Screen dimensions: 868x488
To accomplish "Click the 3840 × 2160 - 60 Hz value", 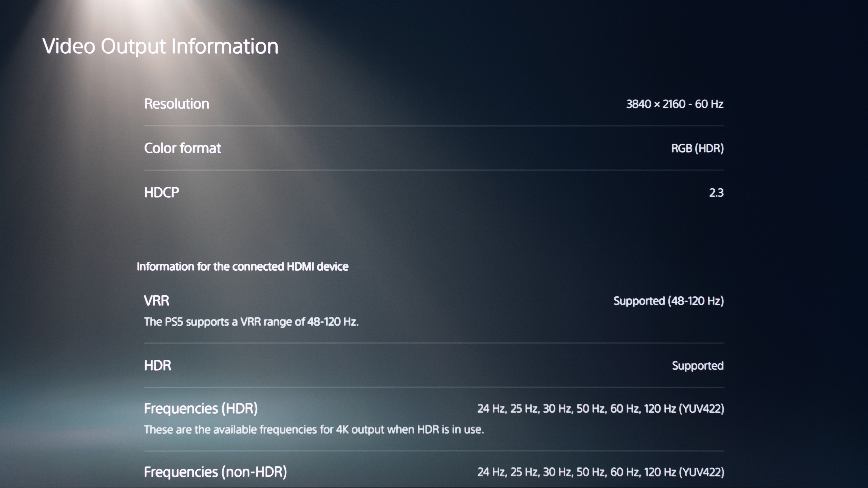I will click(675, 104).
